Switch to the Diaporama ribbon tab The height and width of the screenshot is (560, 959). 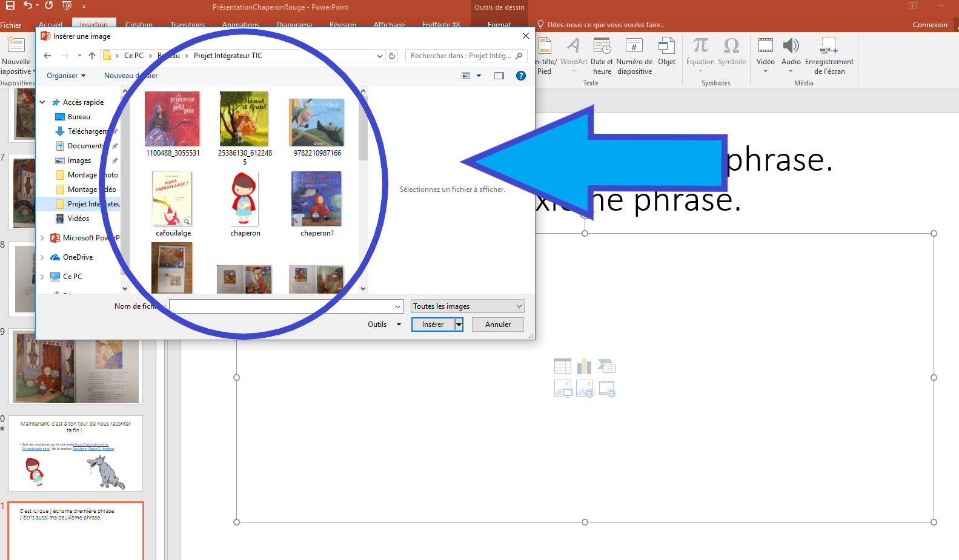pos(294,25)
